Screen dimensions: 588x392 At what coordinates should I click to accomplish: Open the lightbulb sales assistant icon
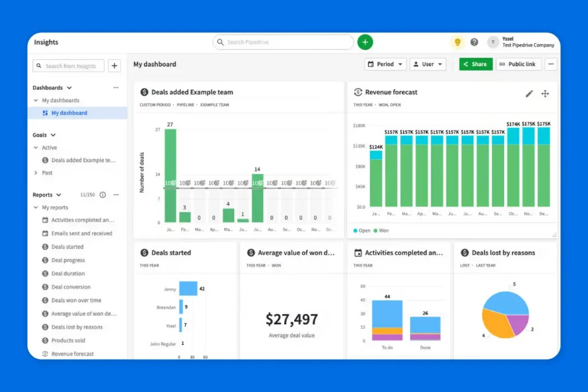tap(458, 42)
